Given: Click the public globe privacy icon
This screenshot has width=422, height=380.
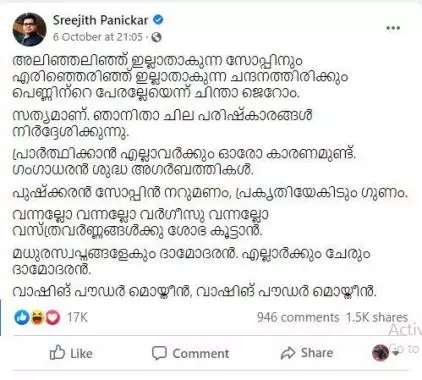Looking at the screenshot, I should [156, 37].
